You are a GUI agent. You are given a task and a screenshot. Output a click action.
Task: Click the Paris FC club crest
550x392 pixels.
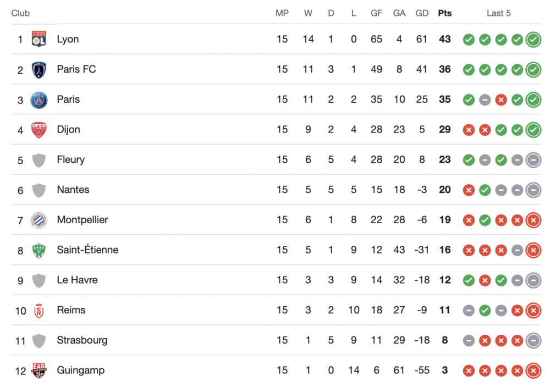point(38,69)
